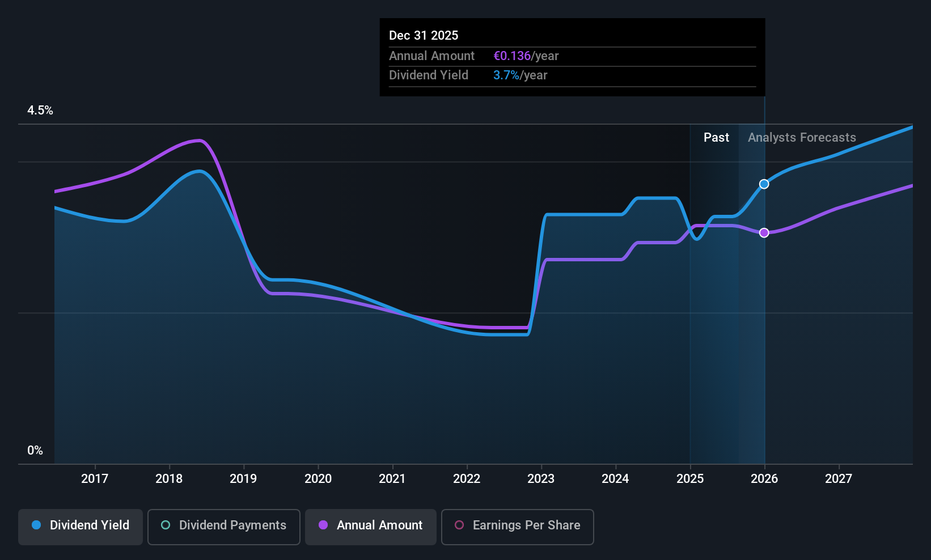
Task: Click the 2023 x-axis label
Action: coord(541,478)
